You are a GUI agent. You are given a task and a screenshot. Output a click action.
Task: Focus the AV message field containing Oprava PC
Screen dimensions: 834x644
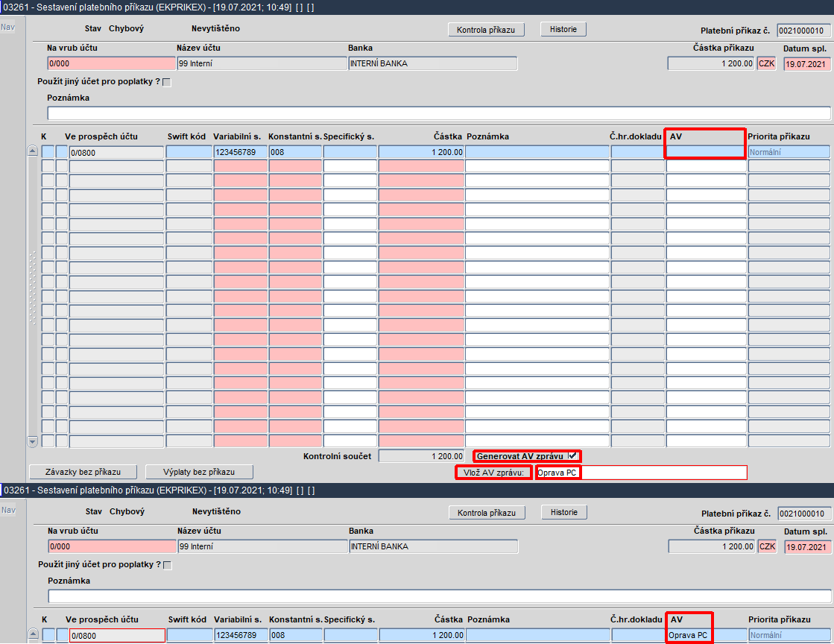[641, 473]
